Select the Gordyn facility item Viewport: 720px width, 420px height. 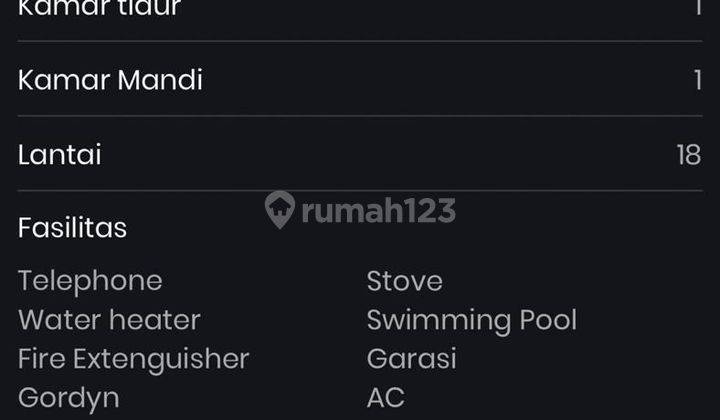pos(69,398)
